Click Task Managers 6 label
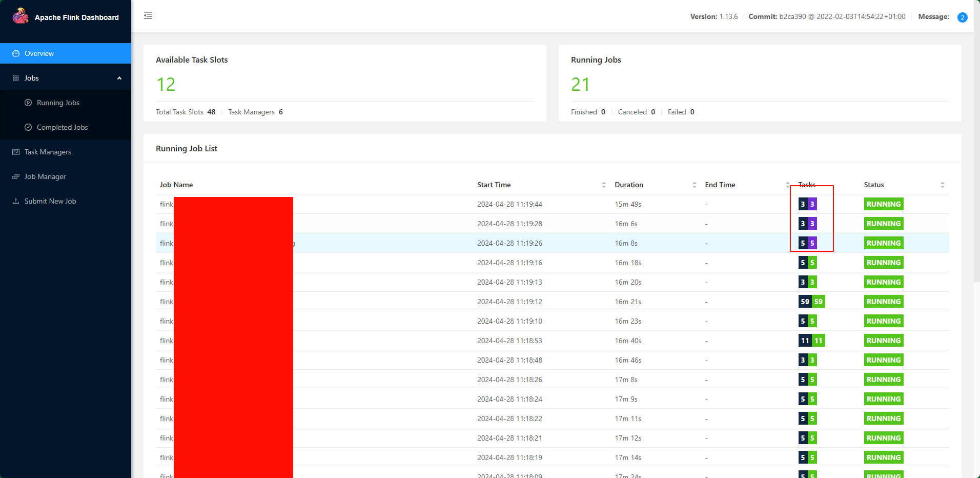 pos(255,112)
